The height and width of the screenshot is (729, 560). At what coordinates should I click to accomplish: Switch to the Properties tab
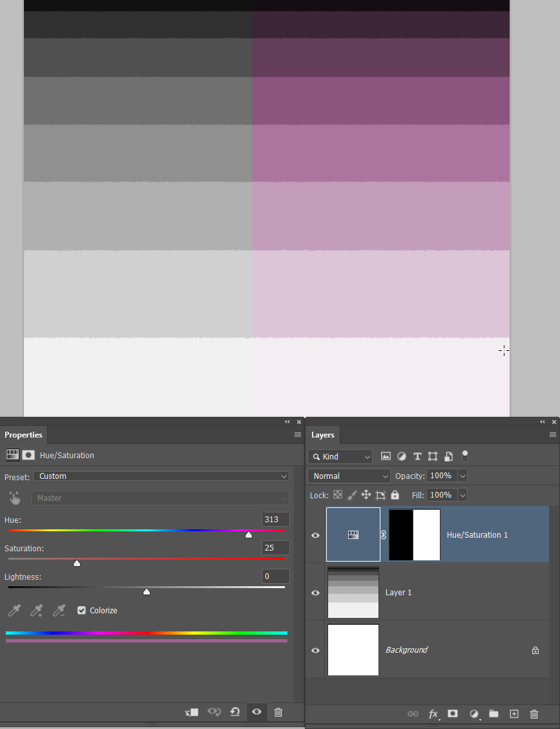[x=24, y=435]
